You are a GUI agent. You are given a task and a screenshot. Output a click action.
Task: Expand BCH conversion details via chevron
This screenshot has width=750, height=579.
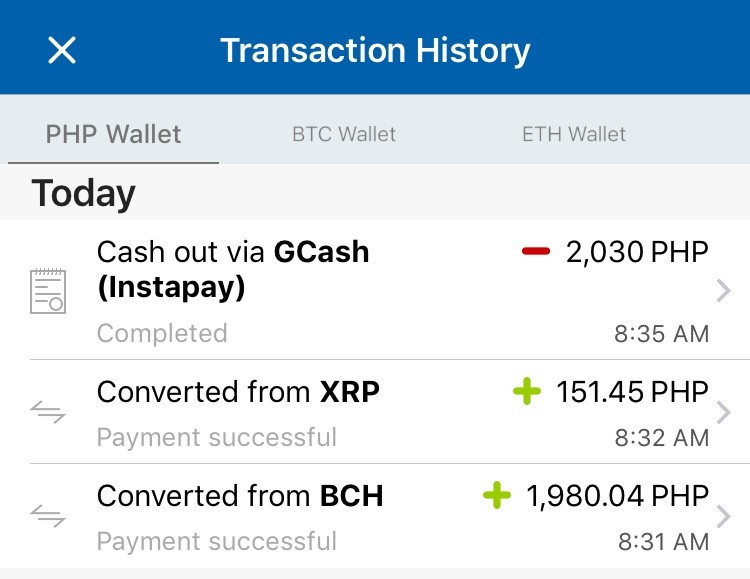(724, 516)
